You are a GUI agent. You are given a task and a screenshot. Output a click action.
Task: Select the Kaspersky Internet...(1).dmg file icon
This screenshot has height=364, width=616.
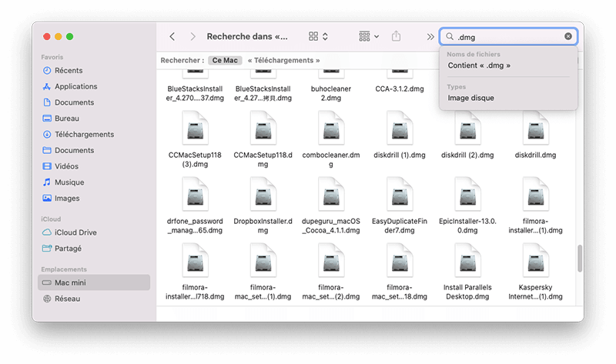click(535, 260)
